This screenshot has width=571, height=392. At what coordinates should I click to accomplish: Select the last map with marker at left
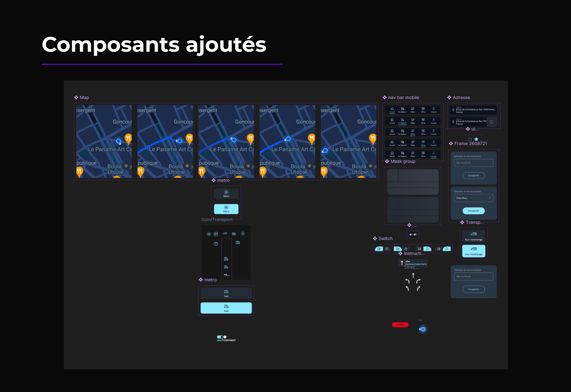[348, 141]
